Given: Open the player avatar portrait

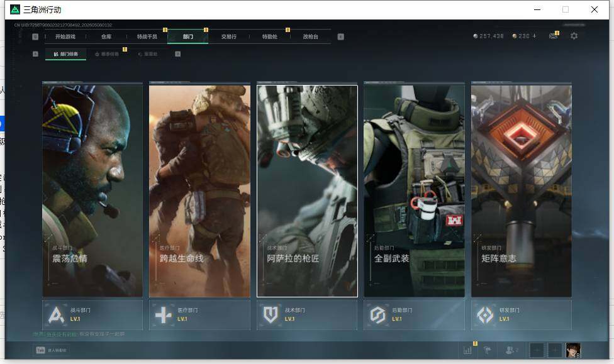Looking at the screenshot, I should 573,350.
